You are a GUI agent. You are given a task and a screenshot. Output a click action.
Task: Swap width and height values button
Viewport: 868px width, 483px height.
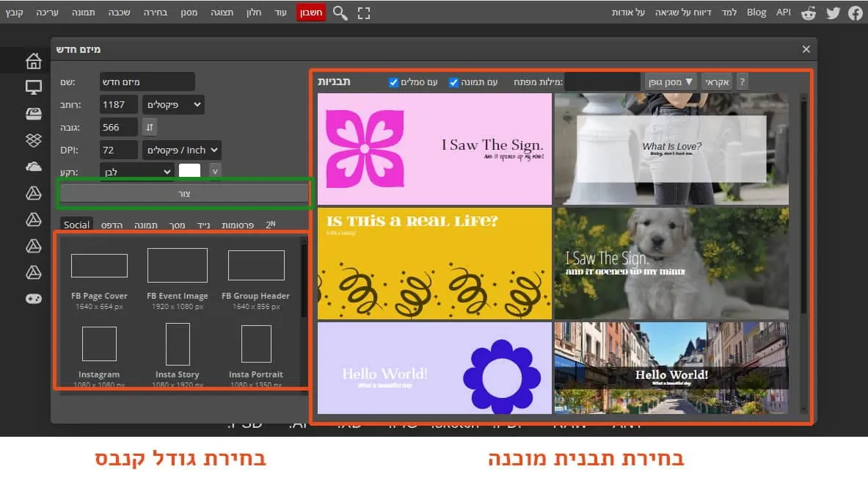[x=150, y=127]
